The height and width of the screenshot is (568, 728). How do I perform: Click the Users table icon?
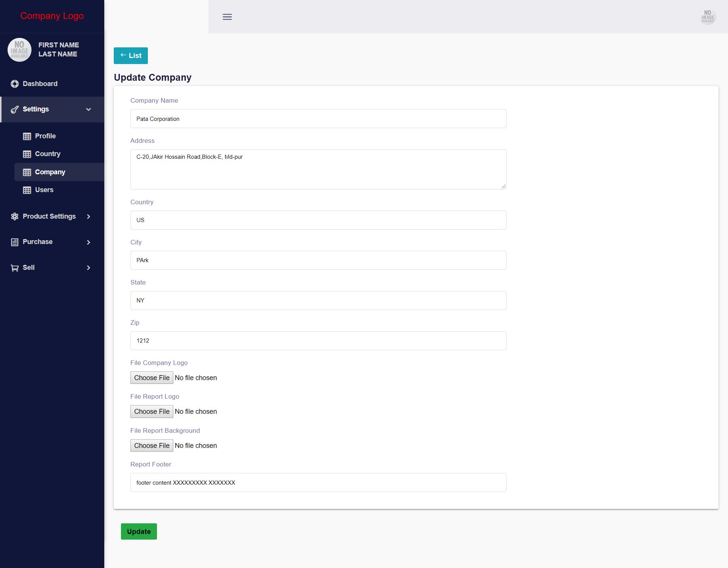click(27, 190)
